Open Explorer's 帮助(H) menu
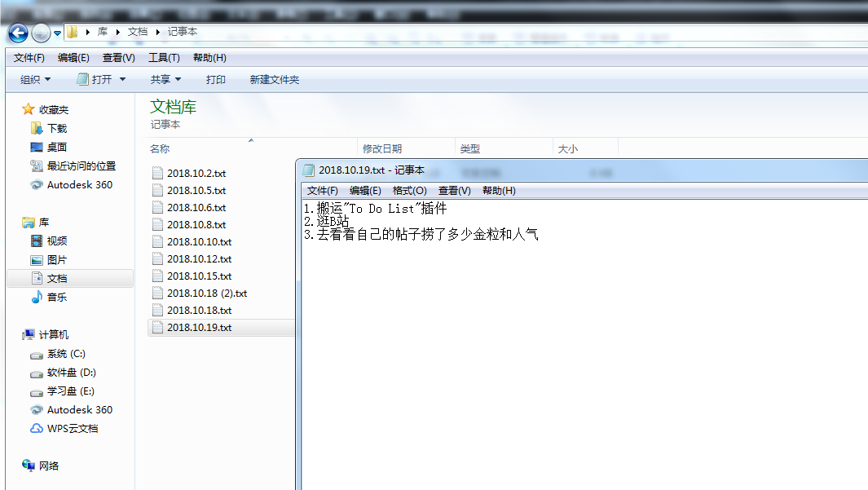868x490 pixels. tap(209, 58)
